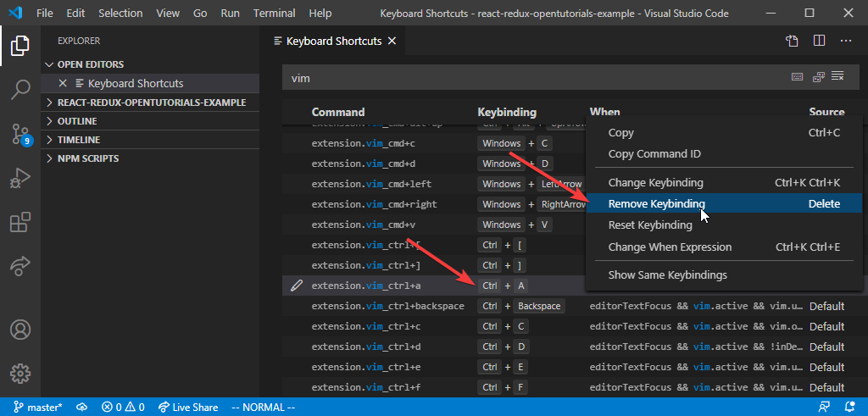Open the Edit menu
Viewport: 868px width, 416px height.
click(75, 13)
